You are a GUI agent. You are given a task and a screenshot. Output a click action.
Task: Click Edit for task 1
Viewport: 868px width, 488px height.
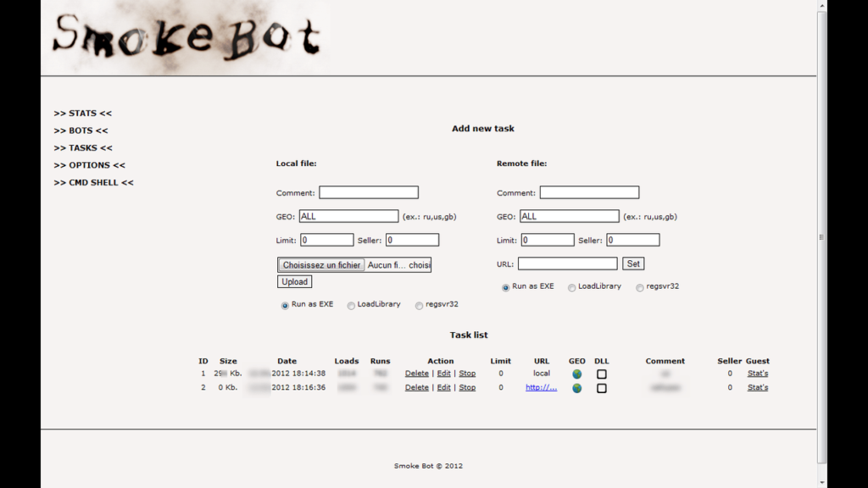coord(444,374)
